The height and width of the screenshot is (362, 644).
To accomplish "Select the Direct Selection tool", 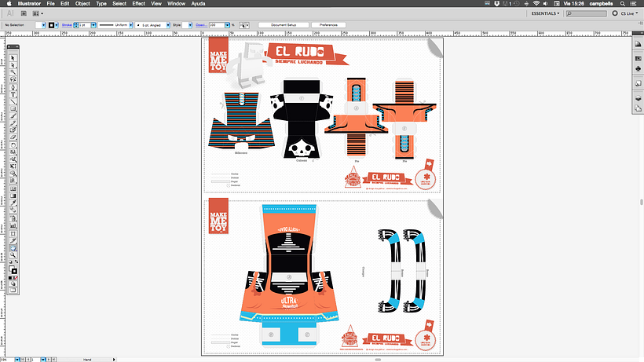I will tap(13, 65).
